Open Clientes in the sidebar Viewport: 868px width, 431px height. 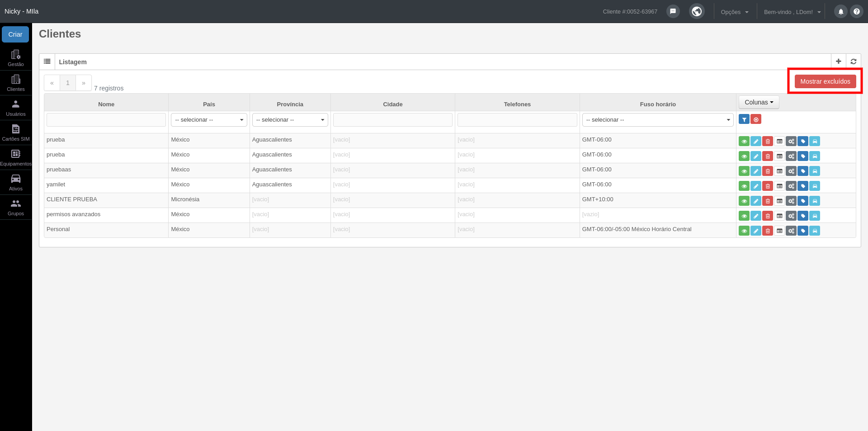tap(16, 83)
